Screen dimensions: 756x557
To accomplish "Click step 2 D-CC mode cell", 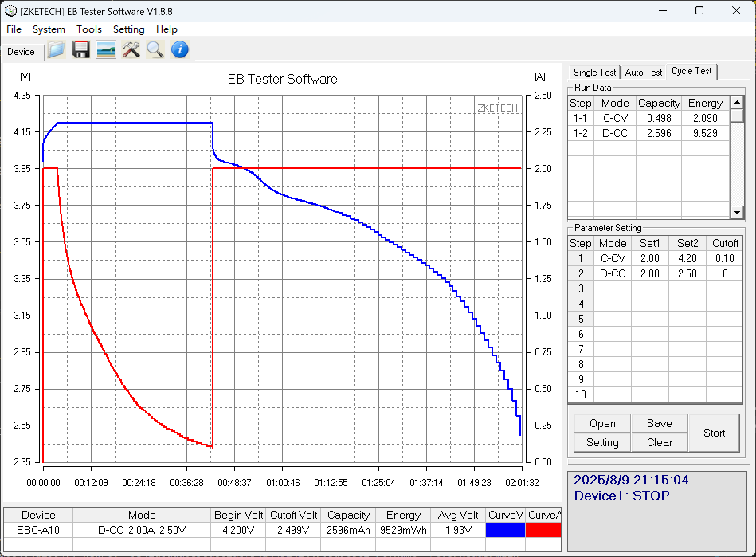I will (x=613, y=274).
